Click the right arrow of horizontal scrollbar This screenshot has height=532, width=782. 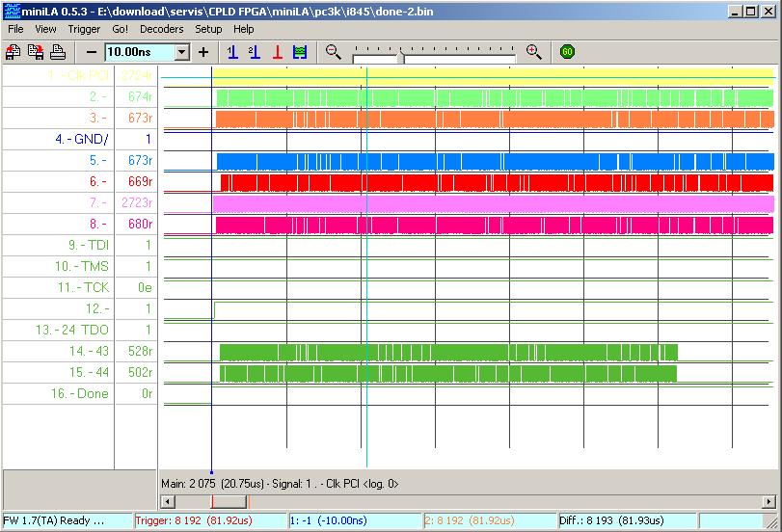[769, 501]
